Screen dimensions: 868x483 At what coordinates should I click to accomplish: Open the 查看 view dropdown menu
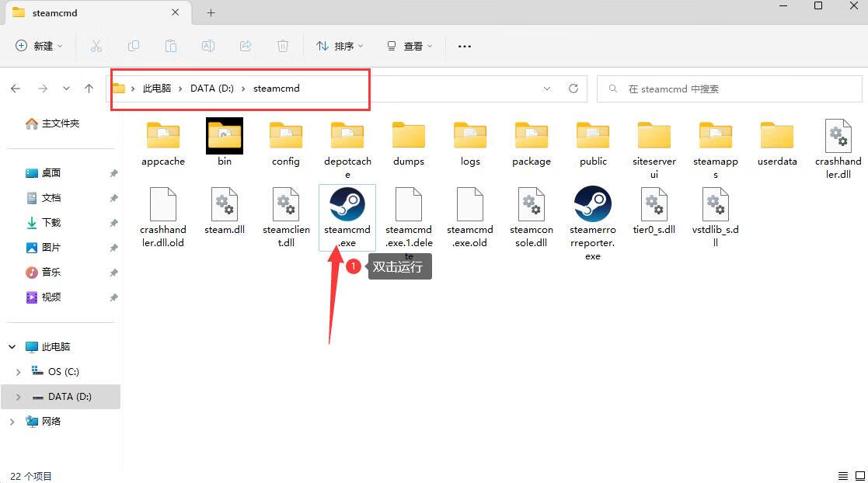410,47
